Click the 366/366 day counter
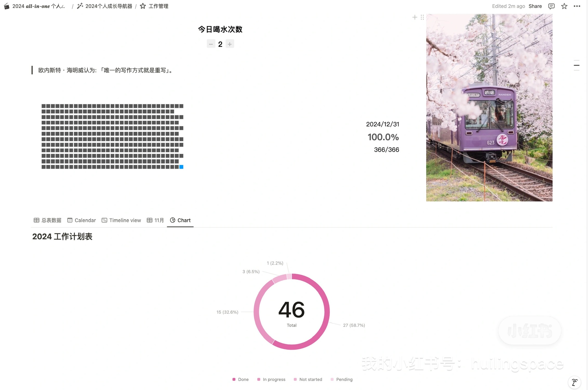The height and width of the screenshot is (390, 588). [386, 150]
